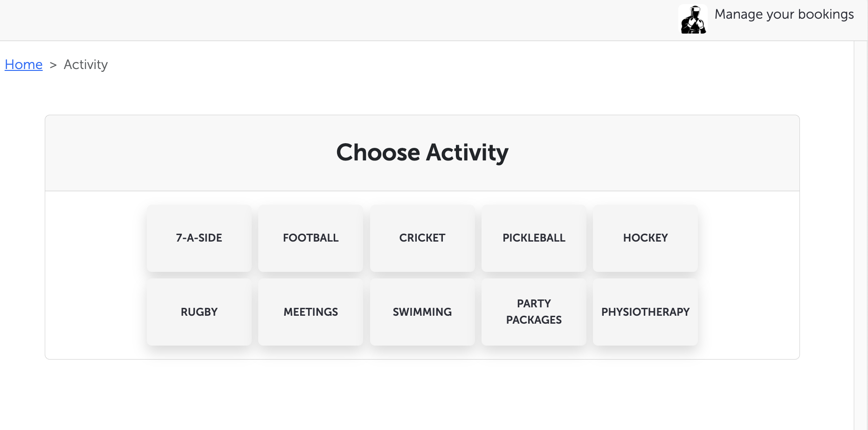The width and height of the screenshot is (868, 430).
Task: Click the word 'PACKAGES' on the party tile
Action: click(534, 320)
